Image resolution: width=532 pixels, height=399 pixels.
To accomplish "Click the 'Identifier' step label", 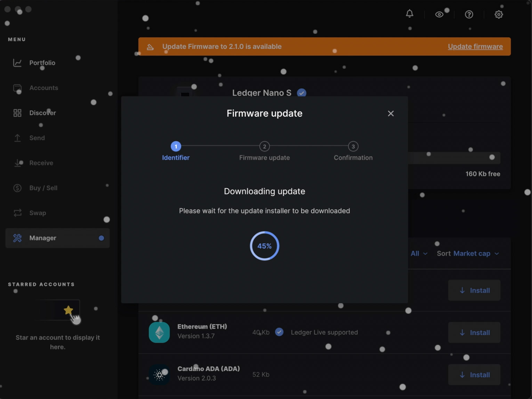I will pyautogui.click(x=176, y=158).
